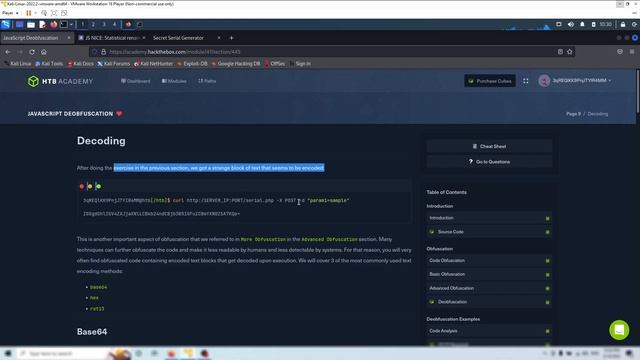This screenshot has height=360, width=640.
Task: Open the reader view icon in address bar
Action: click(560, 52)
